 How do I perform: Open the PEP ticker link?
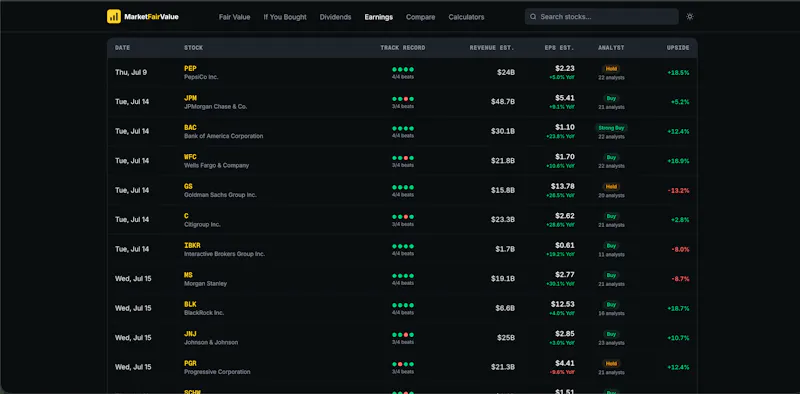[190, 68]
